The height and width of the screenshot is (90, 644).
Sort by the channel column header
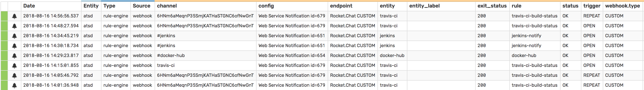[x=167, y=6]
